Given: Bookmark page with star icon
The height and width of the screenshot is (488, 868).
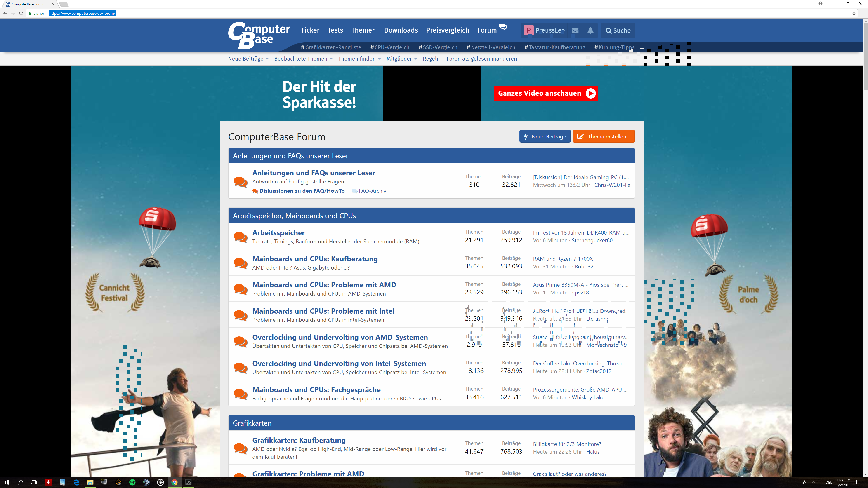Looking at the screenshot, I should (854, 14).
